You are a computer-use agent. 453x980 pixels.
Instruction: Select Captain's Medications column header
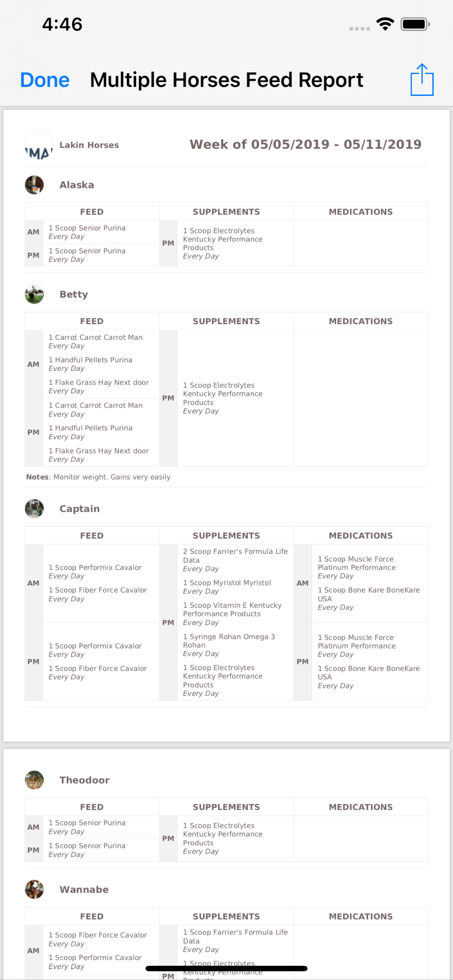point(360,535)
